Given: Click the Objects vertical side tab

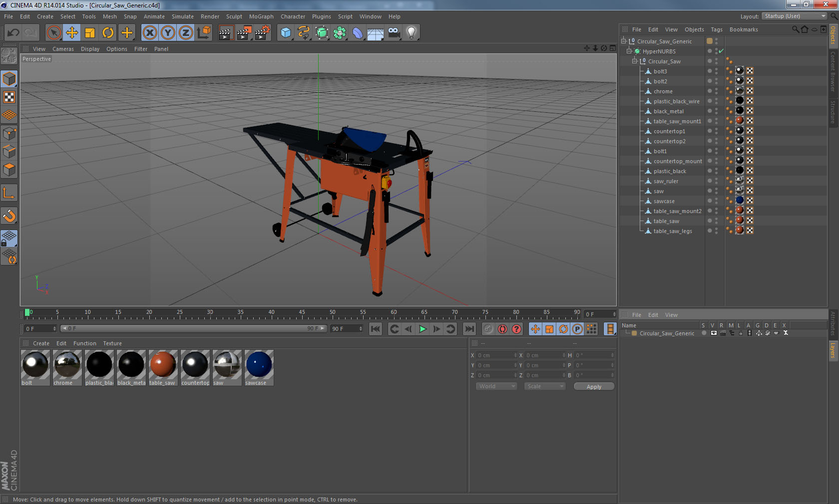Looking at the screenshot, I should [x=833, y=35].
